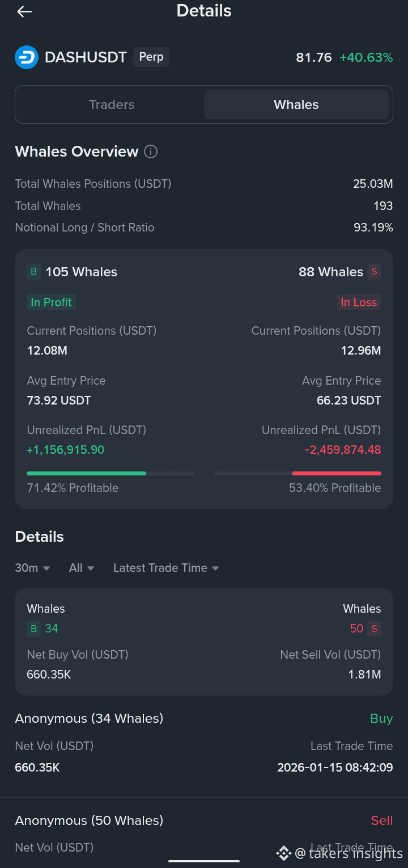The image size is (408, 868).
Task: Expand the All filter dropdown
Action: click(82, 568)
